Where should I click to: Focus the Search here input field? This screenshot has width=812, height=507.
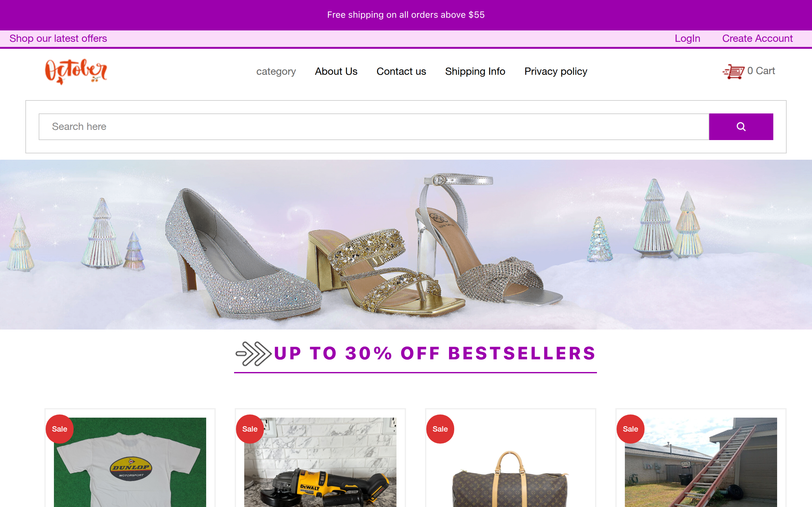(374, 127)
